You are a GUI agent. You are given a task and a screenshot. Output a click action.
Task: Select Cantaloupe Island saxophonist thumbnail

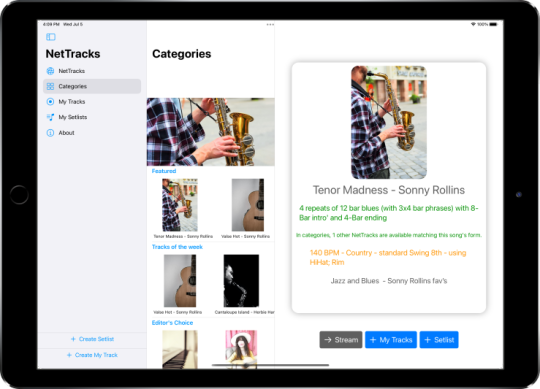[241, 281]
